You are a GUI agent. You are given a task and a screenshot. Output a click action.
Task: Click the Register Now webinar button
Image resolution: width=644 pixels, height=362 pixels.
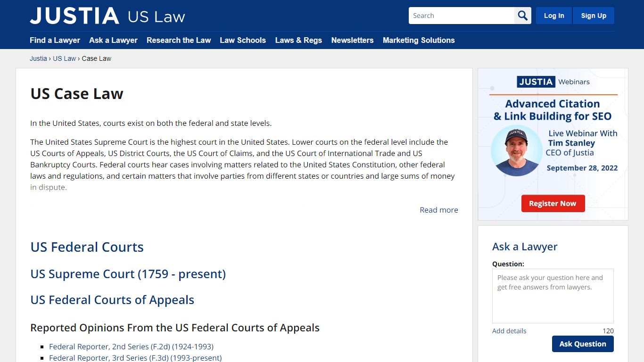pyautogui.click(x=553, y=204)
